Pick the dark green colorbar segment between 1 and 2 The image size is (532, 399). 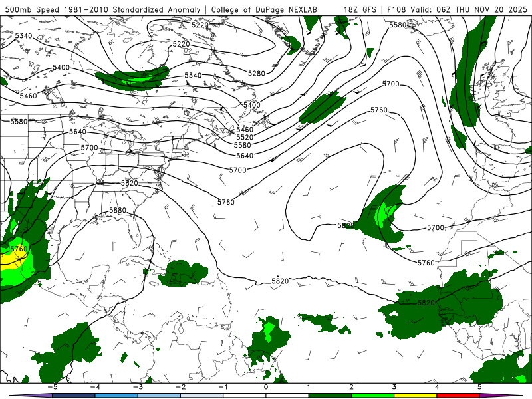(330, 396)
